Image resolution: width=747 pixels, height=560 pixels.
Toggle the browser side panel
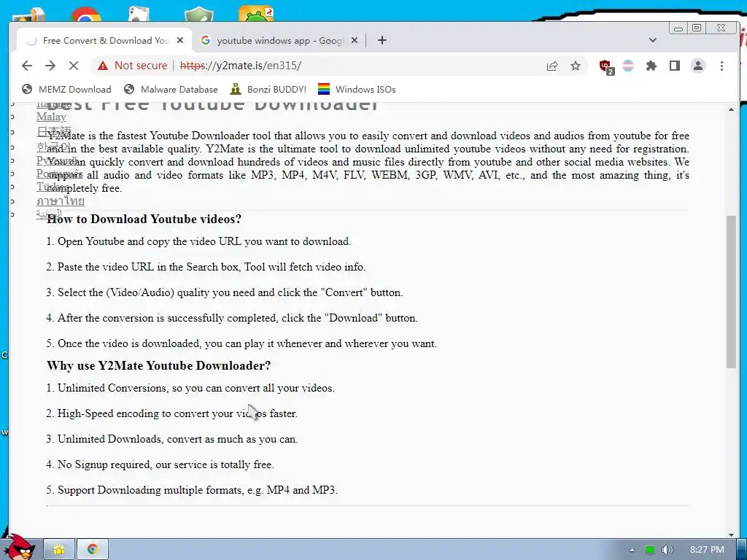click(x=675, y=66)
